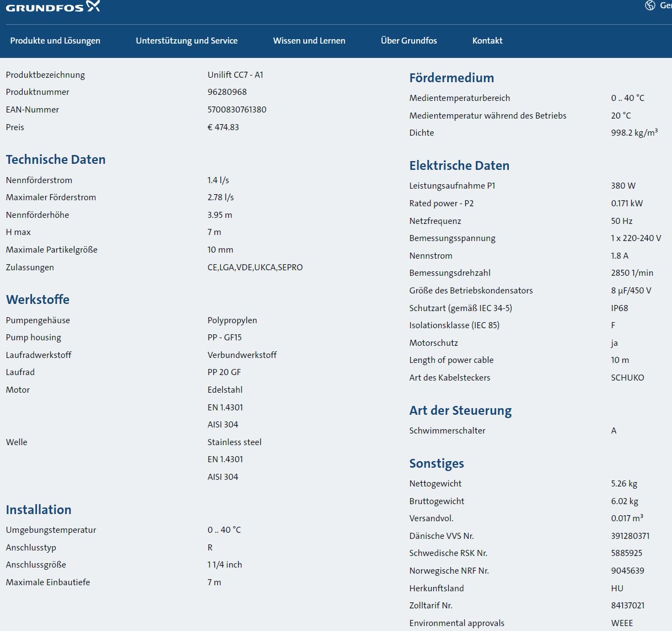Click the Maximale Einbautiefe value 7 m
This screenshot has width=672, height=631.
[x=214, y=582]
